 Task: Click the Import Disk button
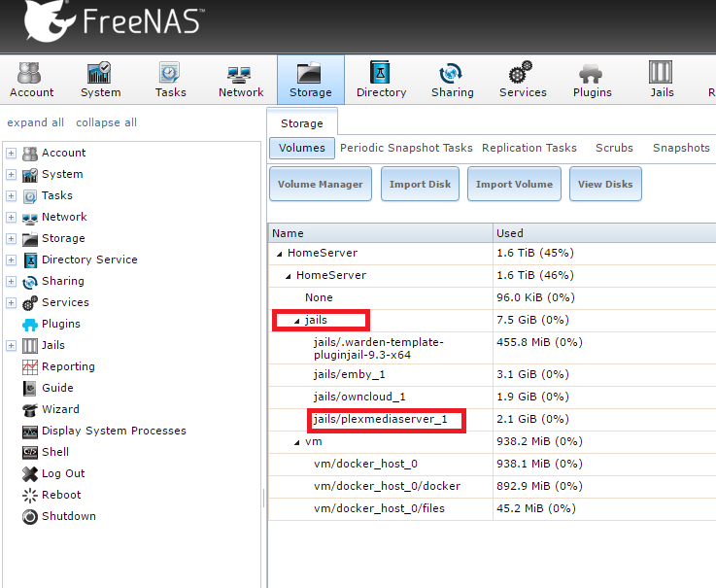420,184
